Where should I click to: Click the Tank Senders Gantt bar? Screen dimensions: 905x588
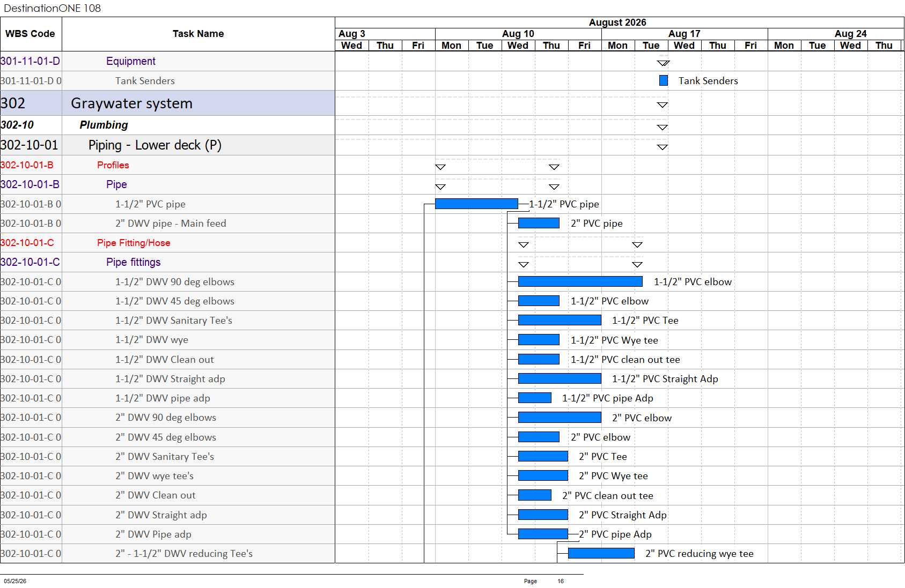pos(664,80)
